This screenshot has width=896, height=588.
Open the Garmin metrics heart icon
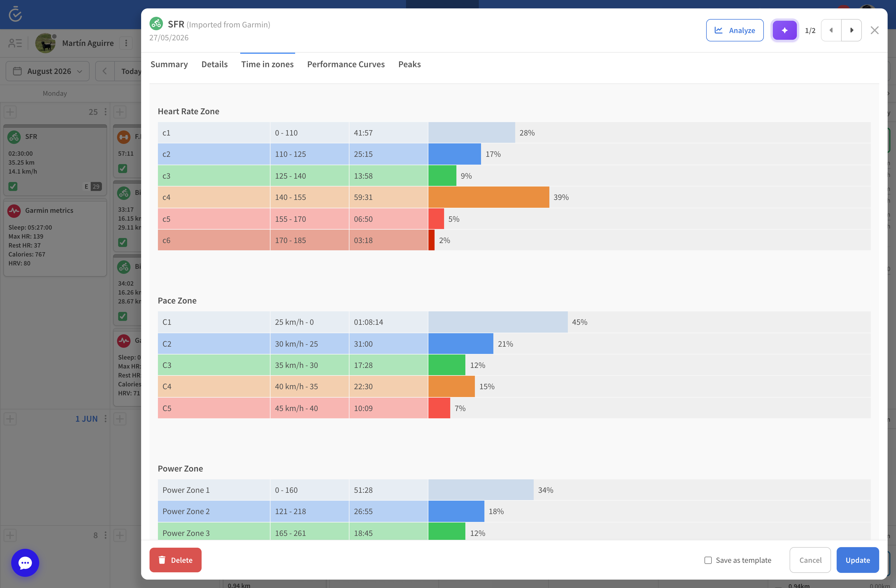(x=14, y=211)
